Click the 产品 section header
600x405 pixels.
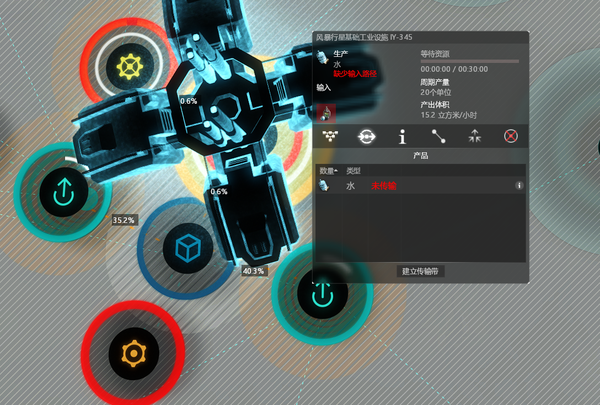pyautogui.click(x=421, y=156)
